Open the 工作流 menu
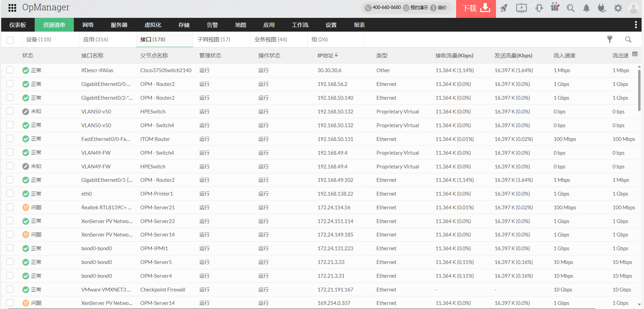The image size is (644, 309). tap(300, 25)
